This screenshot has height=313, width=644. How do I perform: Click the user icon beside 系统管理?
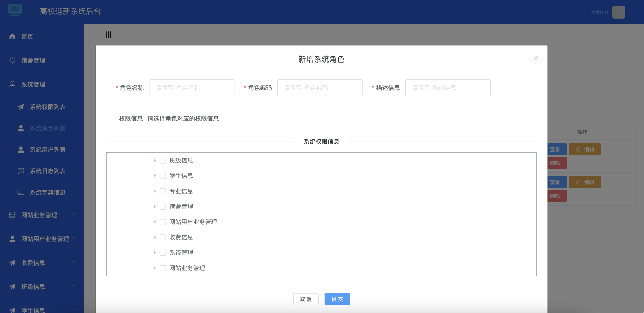pyautogui.click(x=12, y=84)
